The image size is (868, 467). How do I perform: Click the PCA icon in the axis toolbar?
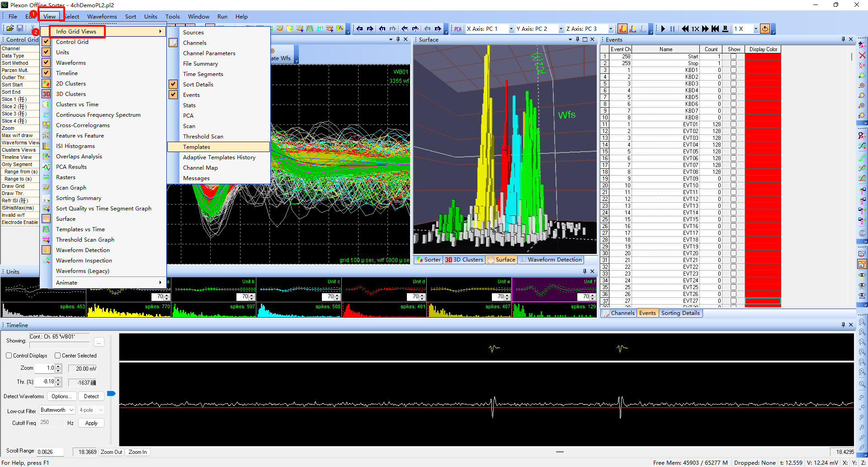point(458,29)
